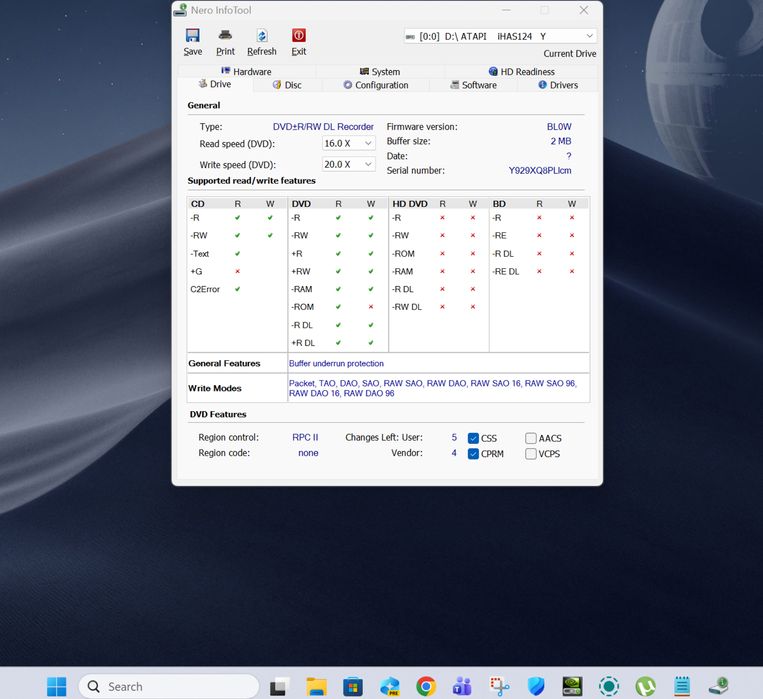The image size is (763, 699).
Task: Open Google Chrome from the taskbar
Action: point(426,686)
